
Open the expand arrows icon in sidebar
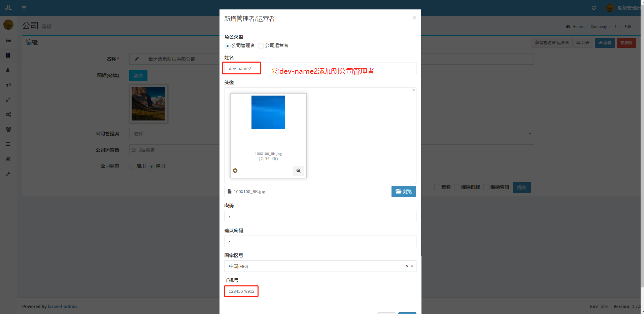tap(8, 100)
